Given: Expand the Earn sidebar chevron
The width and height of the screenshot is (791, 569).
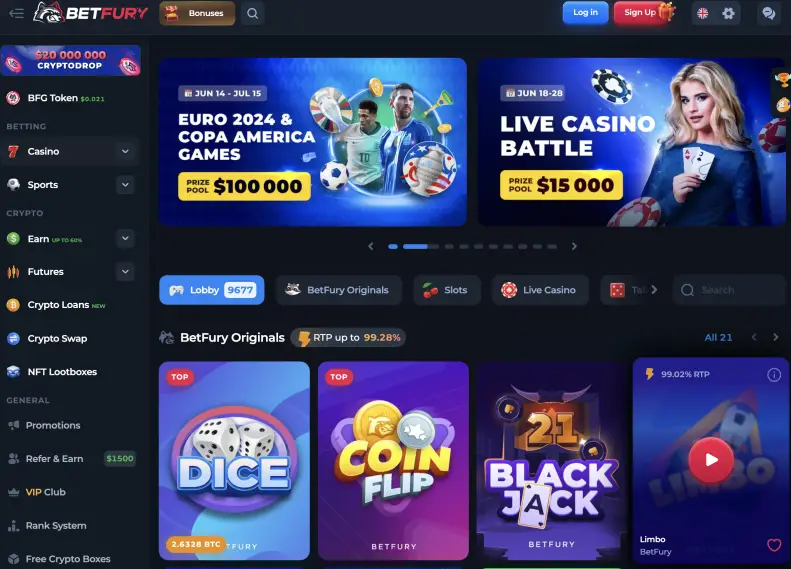Looking at the screenshot, I should (x=125, y=238).
